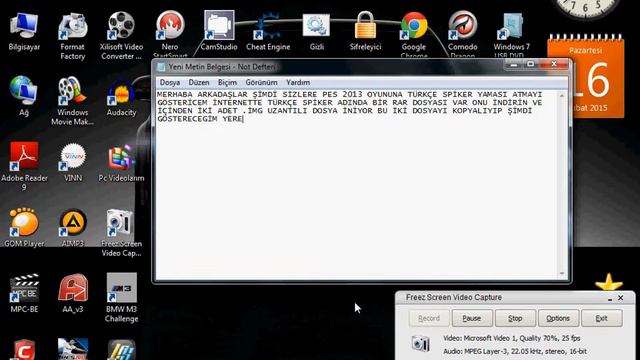Image resolution: width=640 pixels, height=360 pixels.
Task: Open the Sifreleyici padlock icon
Action: tap(365, 25)
